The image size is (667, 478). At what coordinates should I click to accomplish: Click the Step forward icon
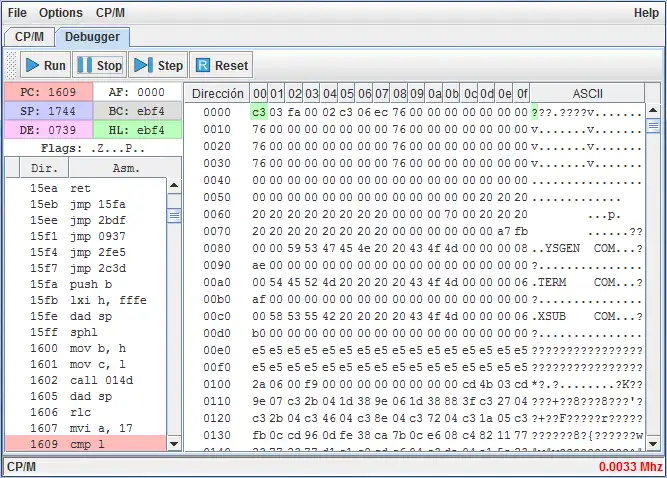point(143,65)
